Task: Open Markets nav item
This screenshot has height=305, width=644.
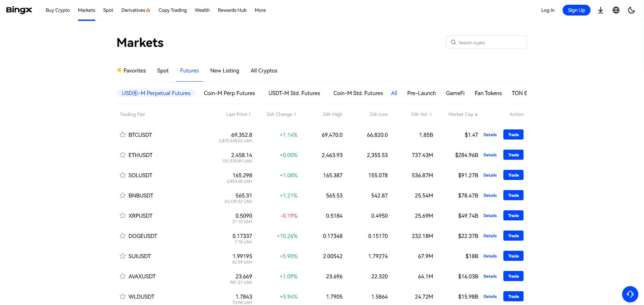Action: pyautogui.click(x=86, y=10)
